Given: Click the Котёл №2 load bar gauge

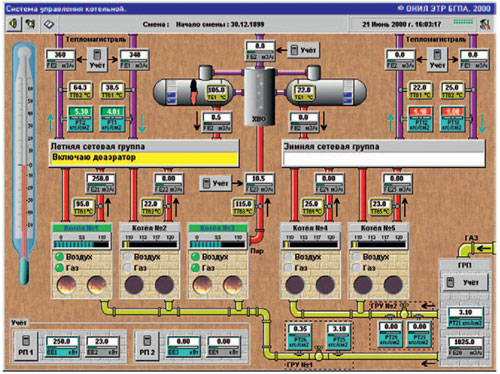Looking at the screenshot, I should pyautogui.click(x=150, y=242).
